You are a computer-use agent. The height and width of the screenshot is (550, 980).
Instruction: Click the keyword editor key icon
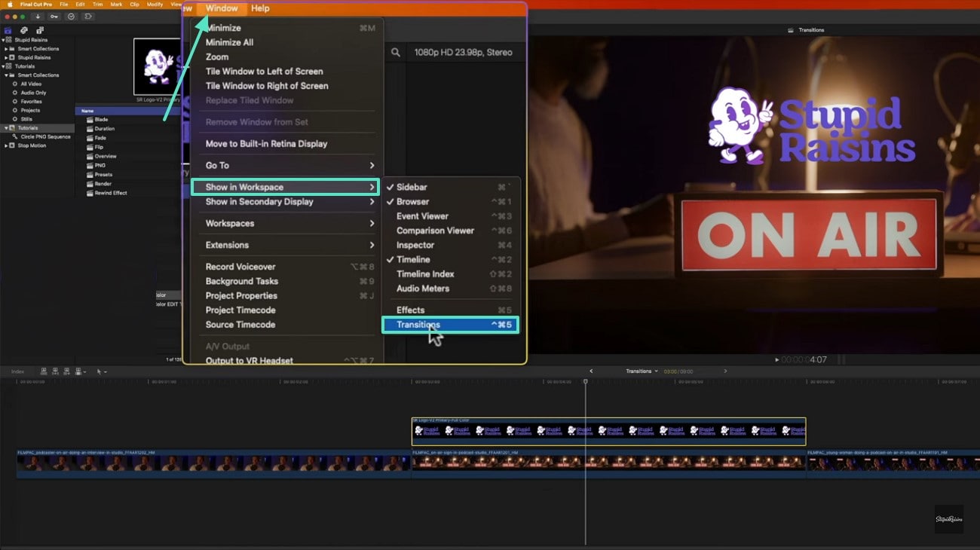54,16
